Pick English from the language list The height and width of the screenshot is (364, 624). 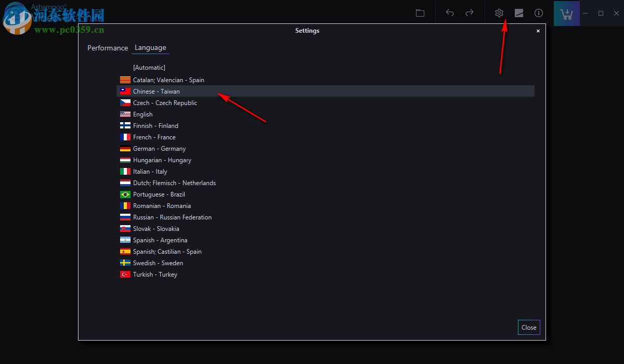click(326, 114)
